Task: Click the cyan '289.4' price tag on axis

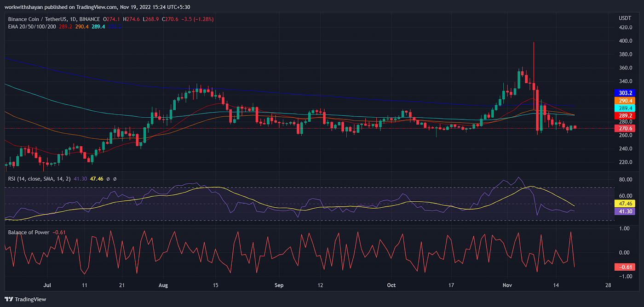Action: point(624,108)
